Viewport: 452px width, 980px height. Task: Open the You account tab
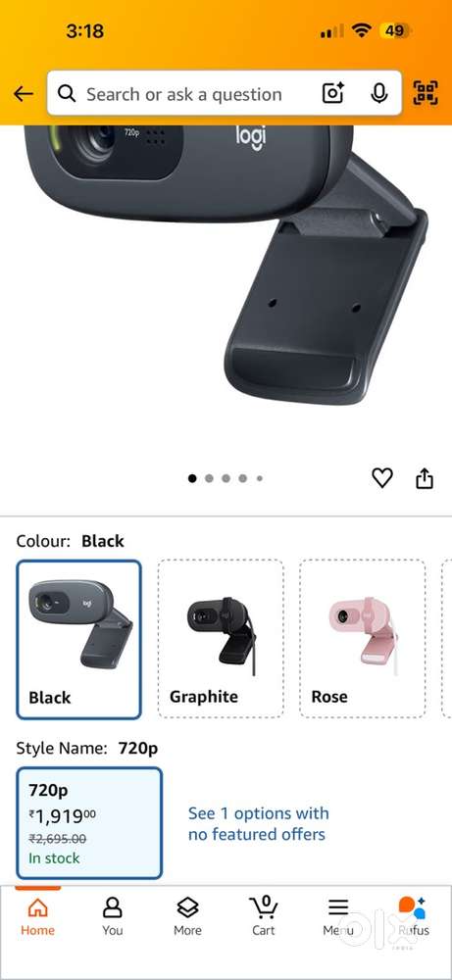coord(113,915)
